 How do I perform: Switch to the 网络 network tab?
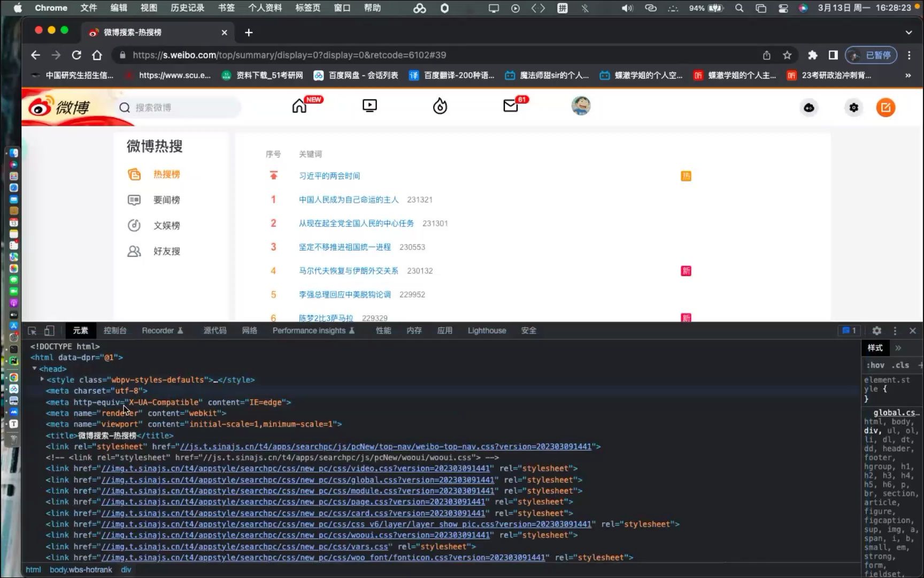(x=249, y=331)
